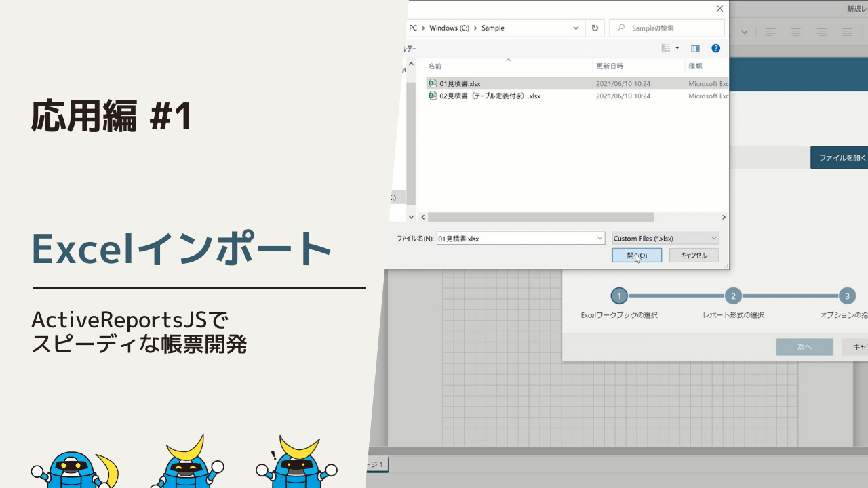Open the view layout options icon
This screenshot has height=488, width=868.
click(x=666, y=48)
